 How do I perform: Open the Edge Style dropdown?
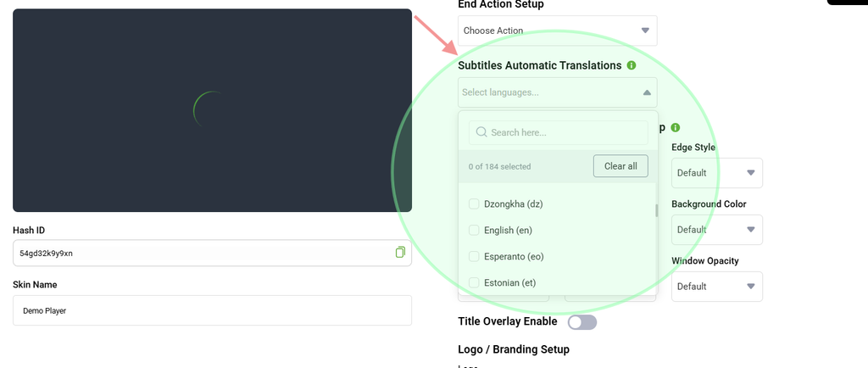(x=717, y=173)
